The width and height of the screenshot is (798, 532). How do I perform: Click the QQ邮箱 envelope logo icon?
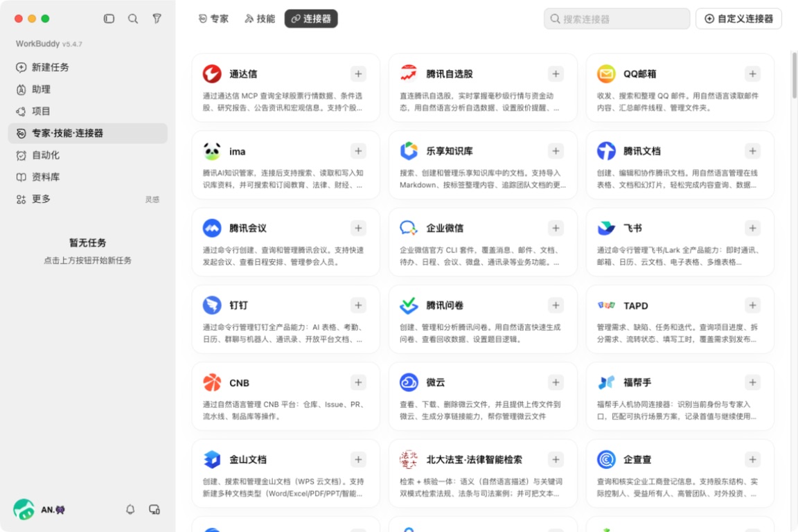pyautogui.click(x=606, y=74)
